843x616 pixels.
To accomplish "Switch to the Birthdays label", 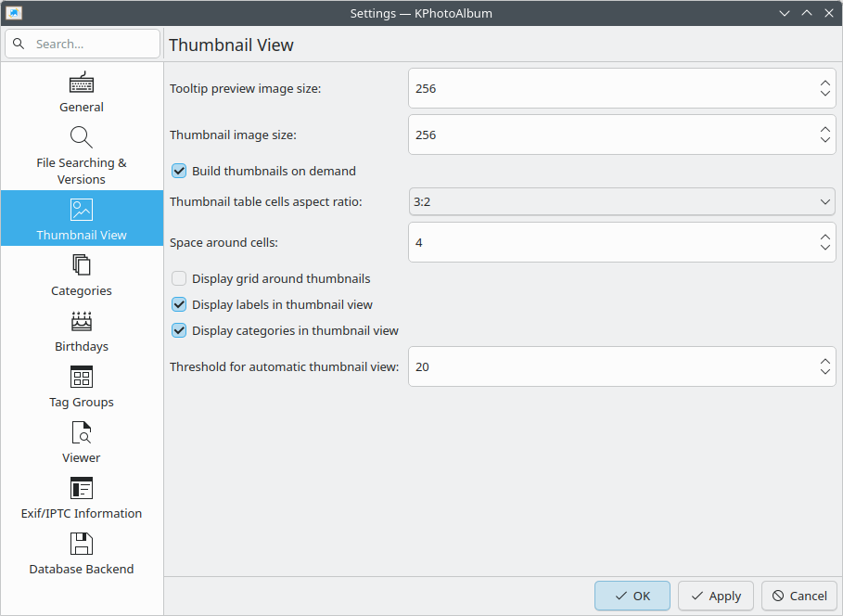I will click(82, 346).
